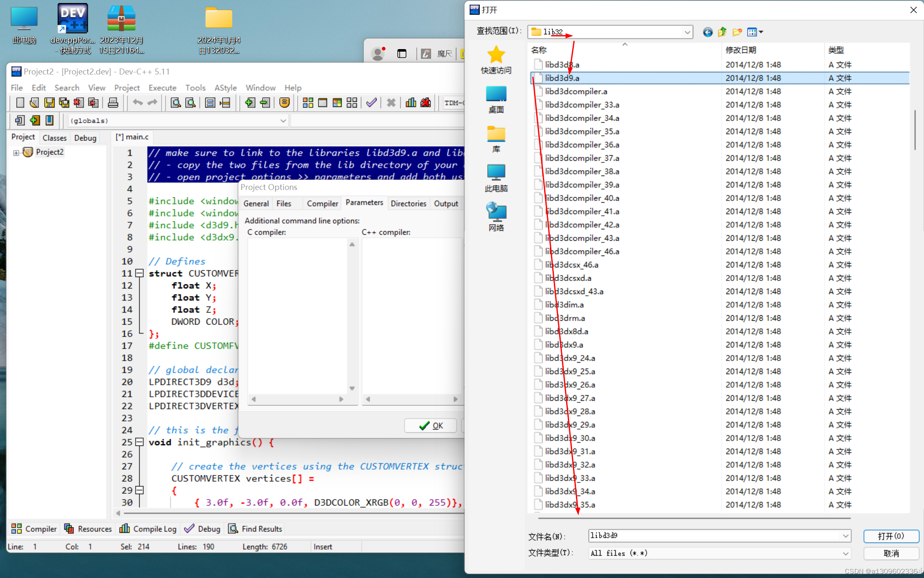Click the Create new folder icon
This screenshot has width=924, height=578.
point(737,32)
